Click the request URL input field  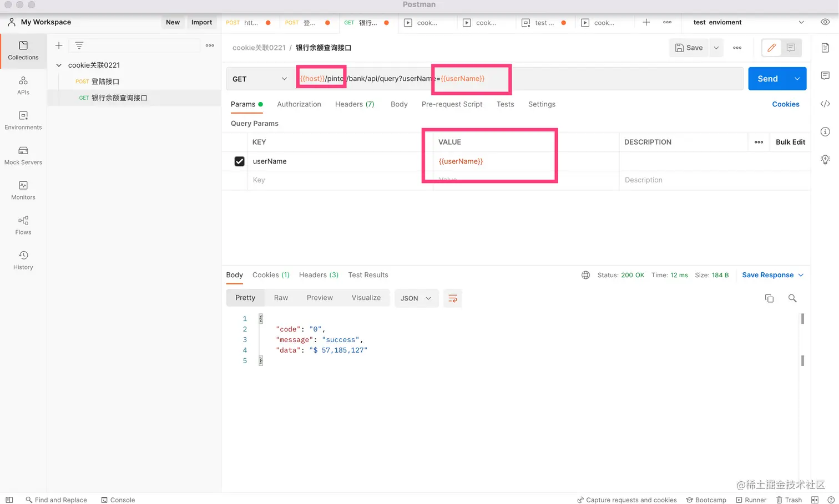click(x=519, y=79)
